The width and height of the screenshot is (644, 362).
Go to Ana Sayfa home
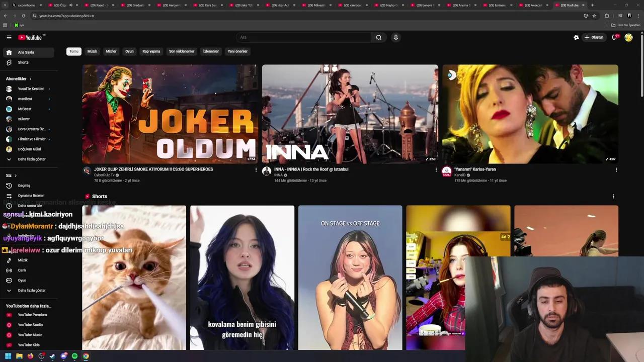coord(28,52)
